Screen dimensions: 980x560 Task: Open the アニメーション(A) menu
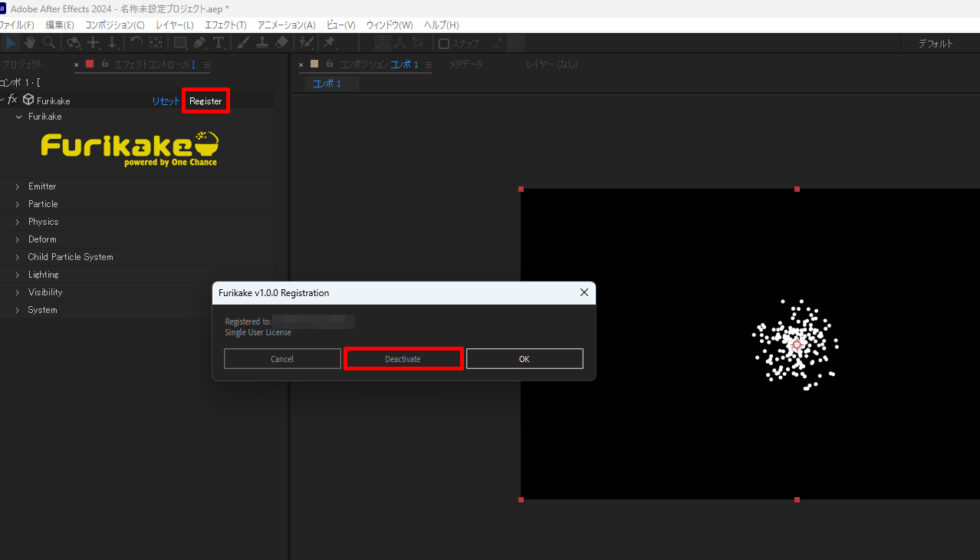(286, 25)
